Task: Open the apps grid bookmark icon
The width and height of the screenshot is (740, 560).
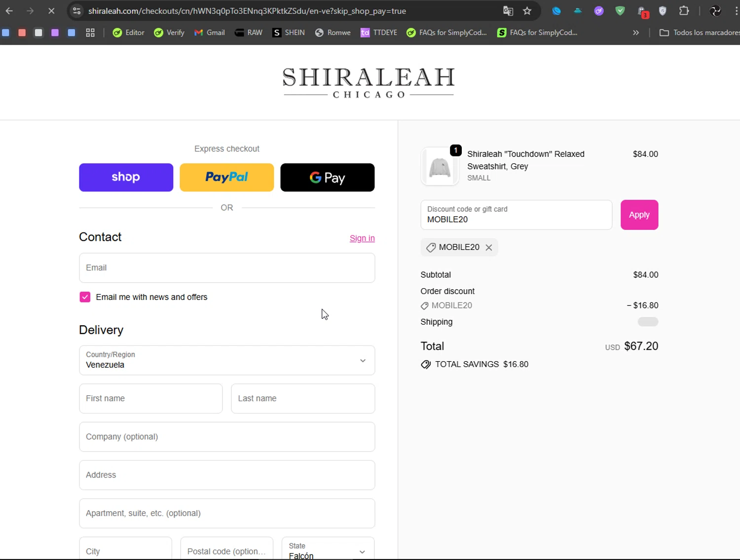Action: (x=90, y=33)
